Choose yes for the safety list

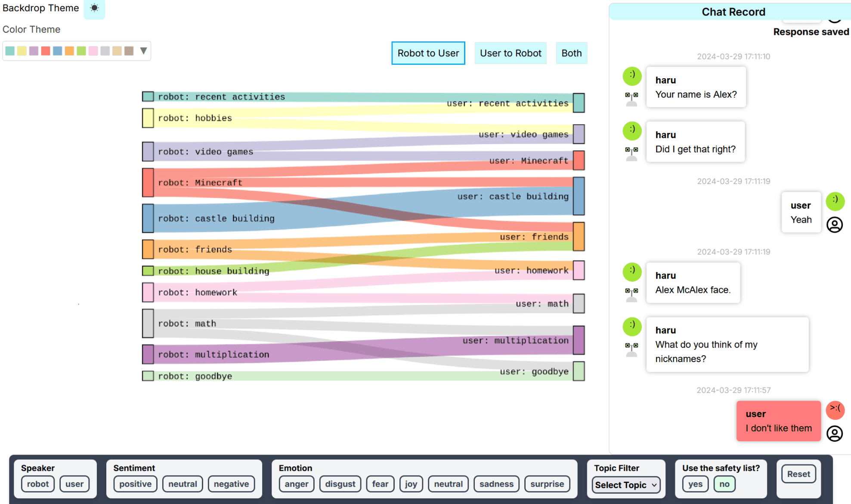click(x=695, y=484)
